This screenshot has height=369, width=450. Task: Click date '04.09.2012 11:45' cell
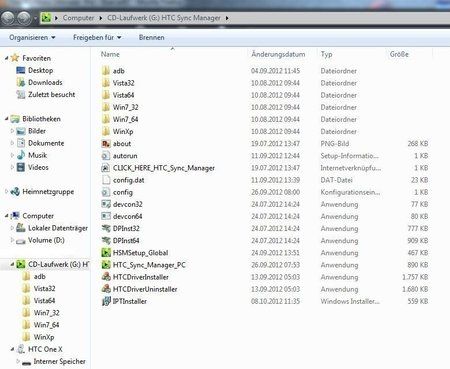click(x=275, y=71)
